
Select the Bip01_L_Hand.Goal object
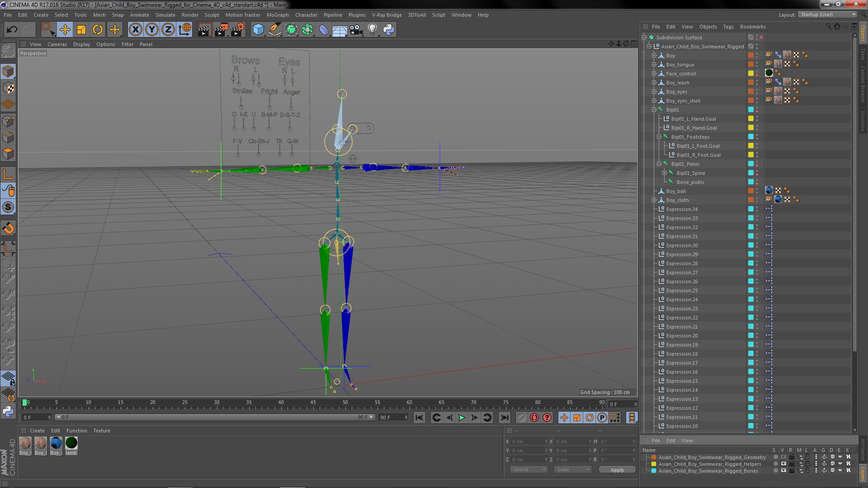[693, 119]
